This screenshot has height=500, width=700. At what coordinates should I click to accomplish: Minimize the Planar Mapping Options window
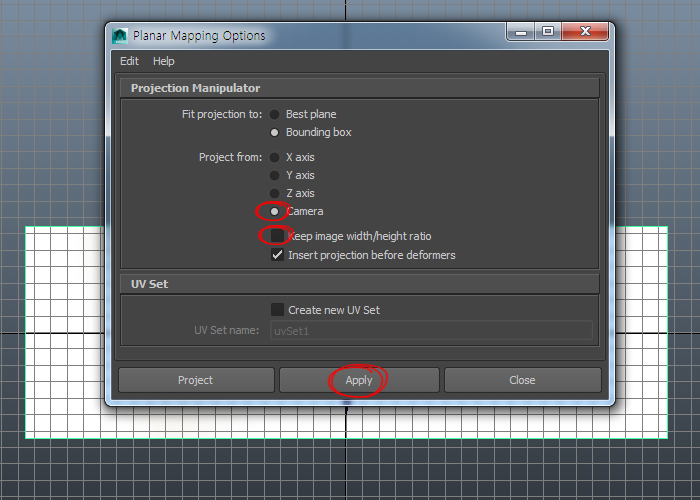(x=521, y=32)
